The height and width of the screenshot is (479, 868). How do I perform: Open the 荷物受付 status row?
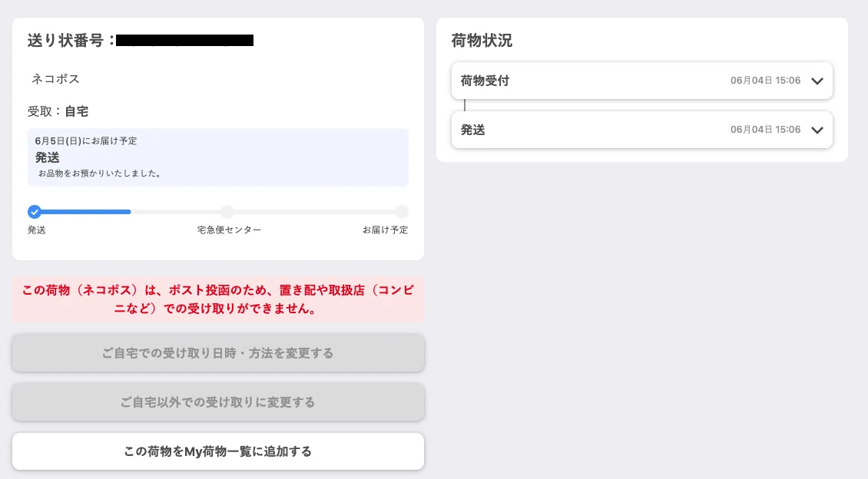click(642, 81)
